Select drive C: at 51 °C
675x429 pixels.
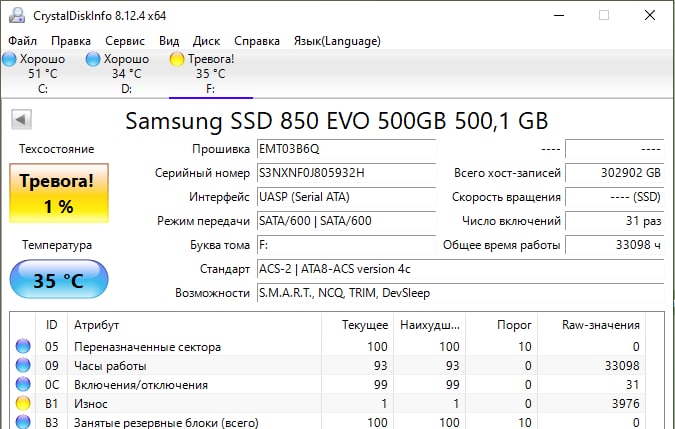(x=42, y=74)
